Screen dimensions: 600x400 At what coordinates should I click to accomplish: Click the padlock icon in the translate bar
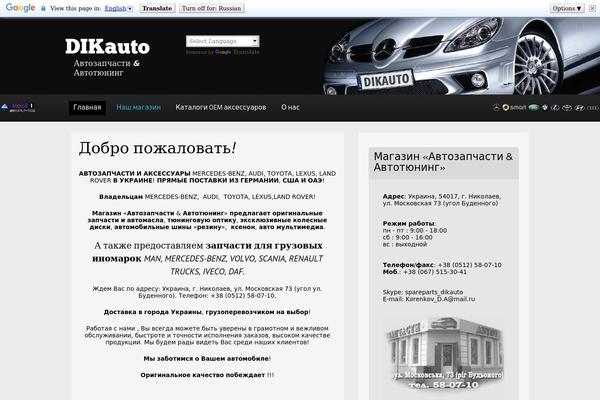point(43,8)
